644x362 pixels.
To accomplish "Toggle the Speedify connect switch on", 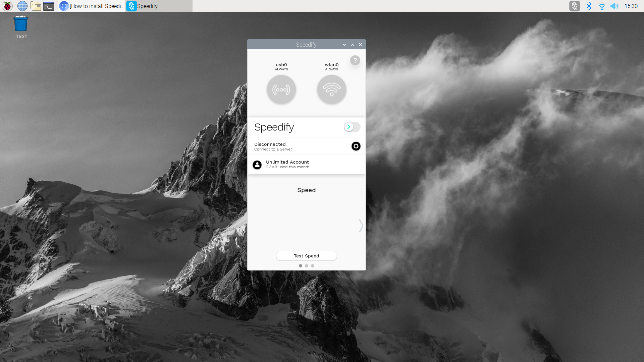I will (x=352, y=127).
